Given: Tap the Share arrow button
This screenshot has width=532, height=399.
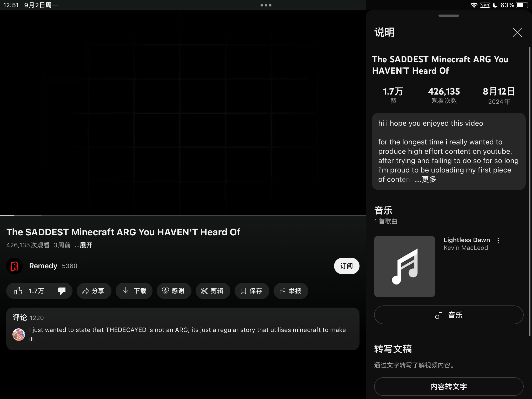Looking at the screenshot, I should pyautogui.click(x=94, y=291).
